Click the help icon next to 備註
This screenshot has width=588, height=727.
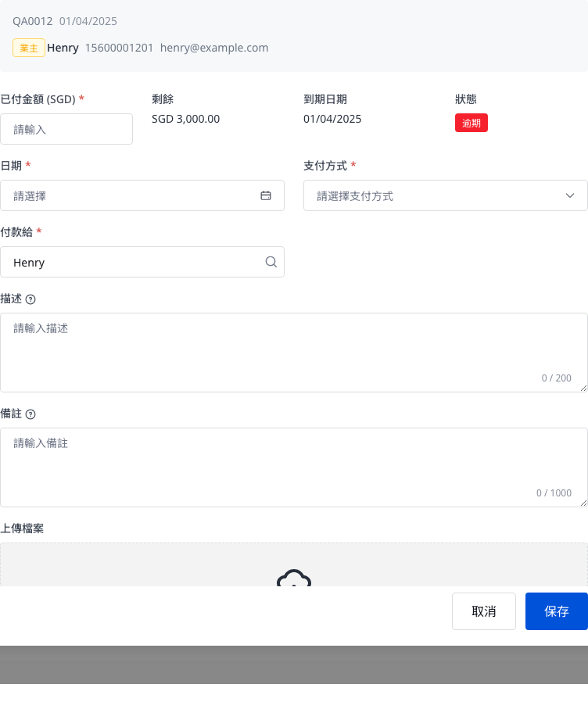tap(30, 414)
